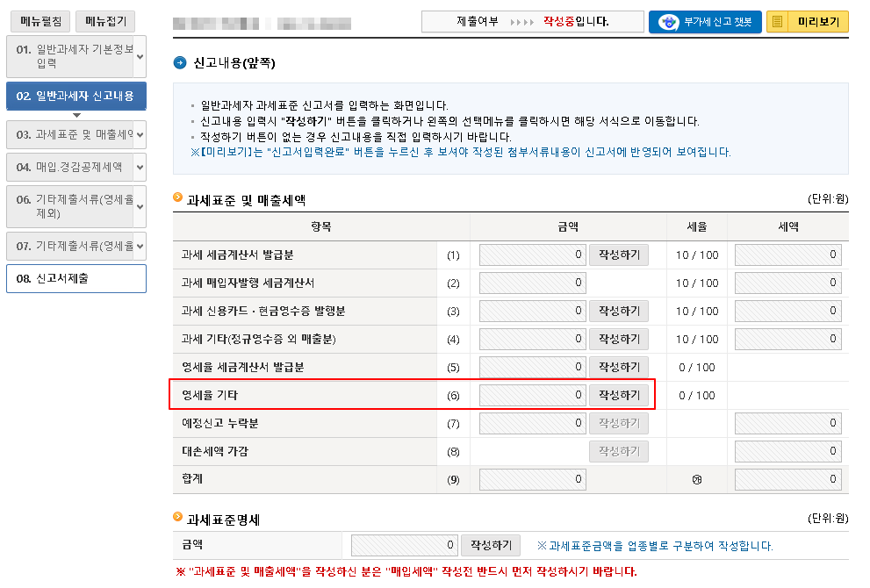The image size is (870, 588).
Task: Click the 세액 field for 과세 세금계산서 발급분
Action: tap(787, 255)
